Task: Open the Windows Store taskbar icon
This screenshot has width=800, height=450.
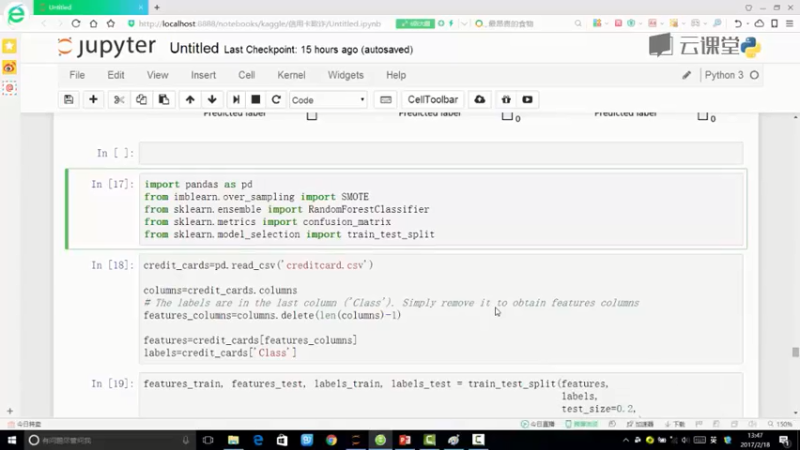Action: (282, 440)
